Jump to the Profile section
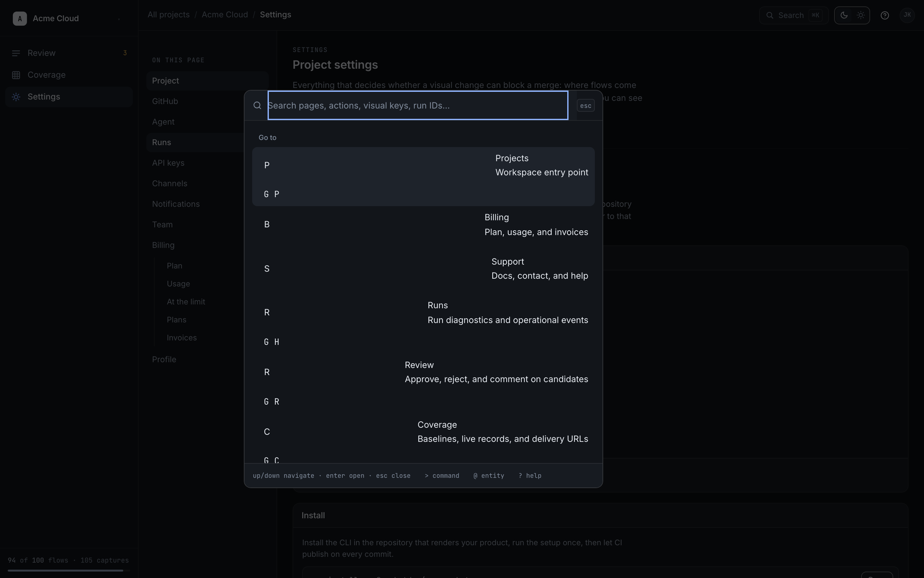The width and height of the screenshot is (924, 578). point(195,360)
